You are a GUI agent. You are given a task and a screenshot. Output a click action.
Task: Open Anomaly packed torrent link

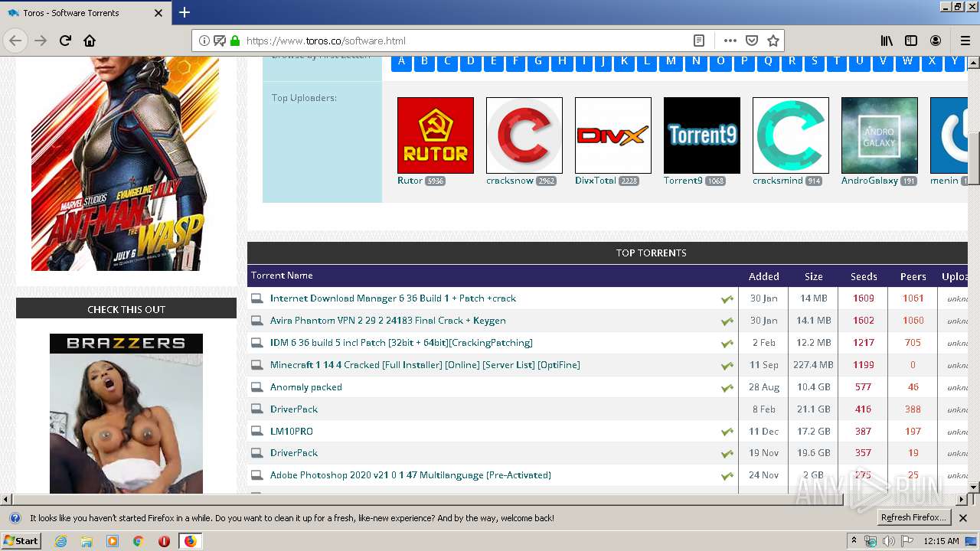click(x=306, y=387)
